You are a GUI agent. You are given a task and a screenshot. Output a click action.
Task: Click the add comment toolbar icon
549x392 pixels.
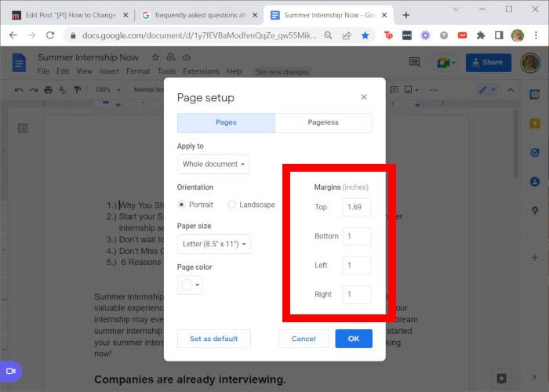(394, 89)
